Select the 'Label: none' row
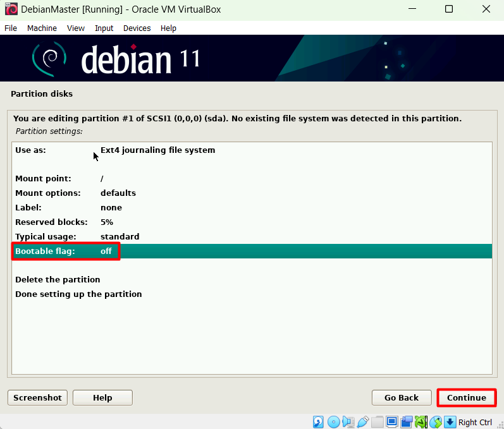The image size is (504, 429). (252, 207)
